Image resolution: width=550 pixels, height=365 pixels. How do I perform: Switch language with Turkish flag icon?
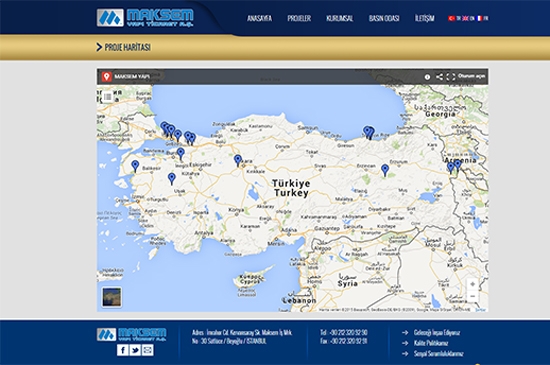click(x=451, y=18)
